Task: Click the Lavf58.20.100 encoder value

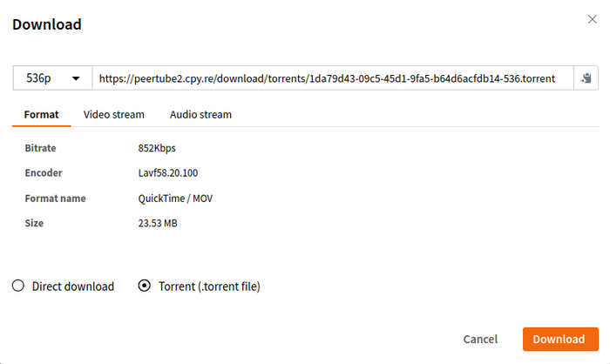Action: point(168,173)
